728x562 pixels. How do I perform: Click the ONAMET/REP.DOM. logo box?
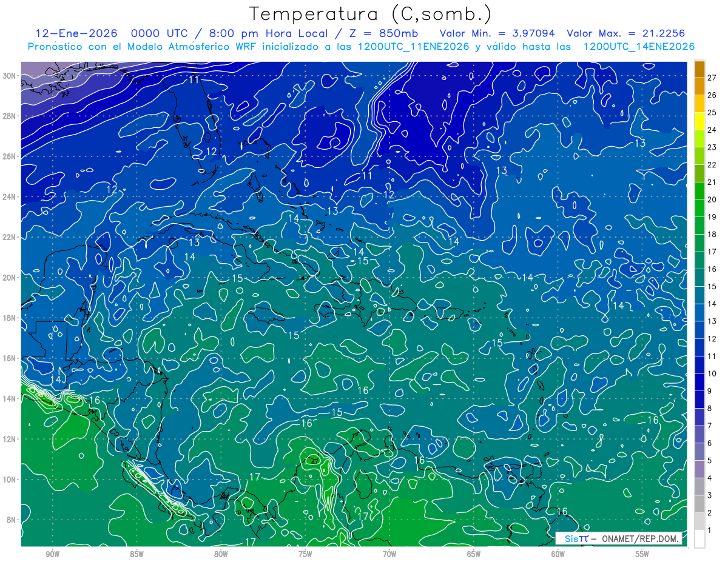click(619, 538)
